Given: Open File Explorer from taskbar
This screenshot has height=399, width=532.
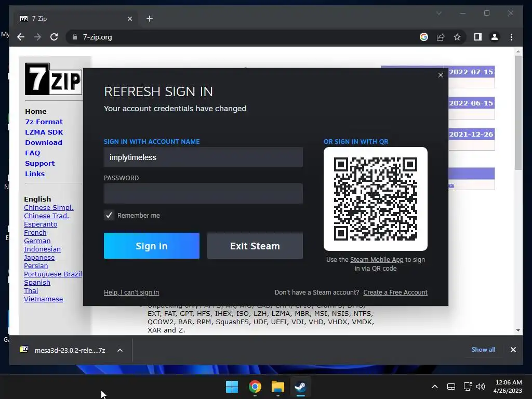Looking at the screenshot, I should click(277, 387).
